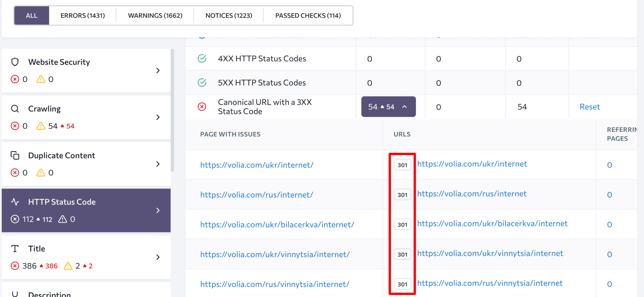Switch to the ERRORS tab
The height and width of the screenshot is (297, 644).
(83, 15)
